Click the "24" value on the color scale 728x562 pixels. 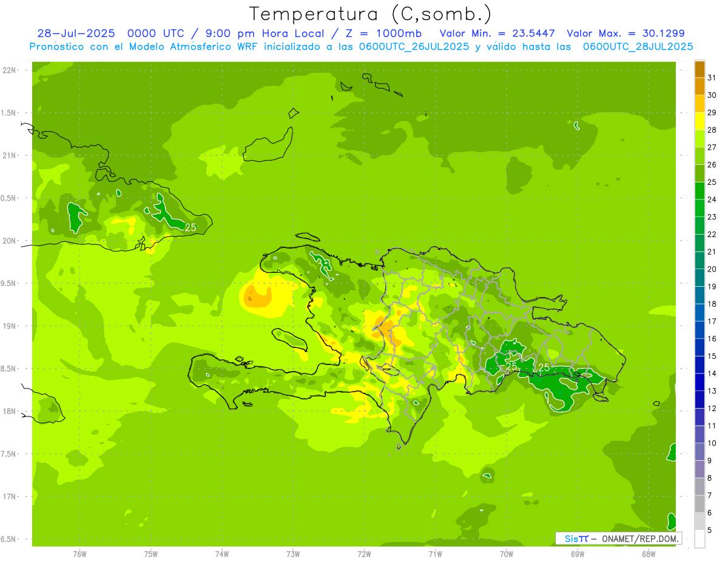pos(712,199)
